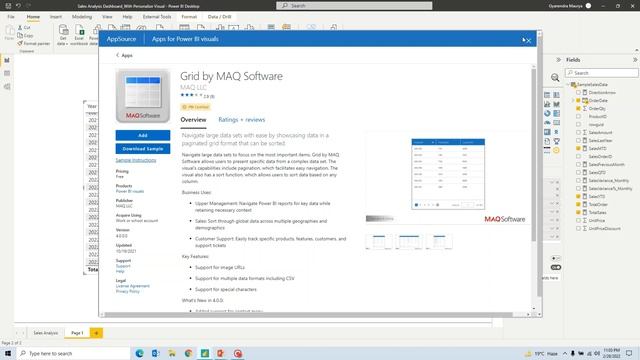Uncheck the SalesMTD field checkbox
Screen dimensions: 640x360
pyautogui.click(x=578, y=149)
